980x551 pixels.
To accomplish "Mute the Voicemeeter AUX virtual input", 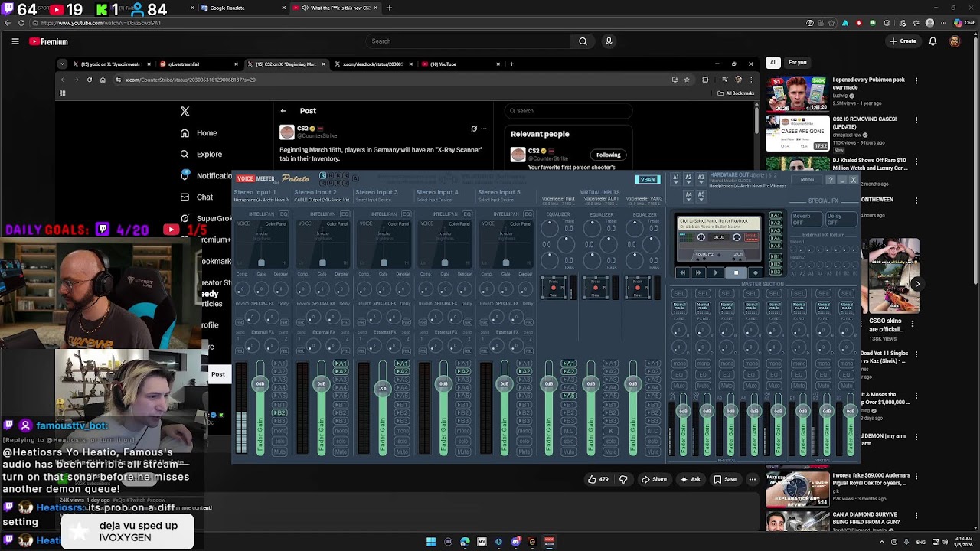I will point(610,452).
